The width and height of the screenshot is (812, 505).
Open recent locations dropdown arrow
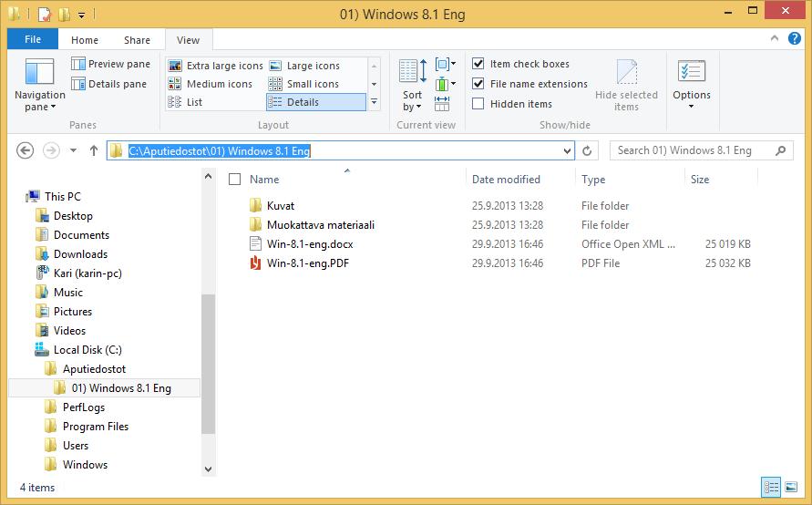73,150
